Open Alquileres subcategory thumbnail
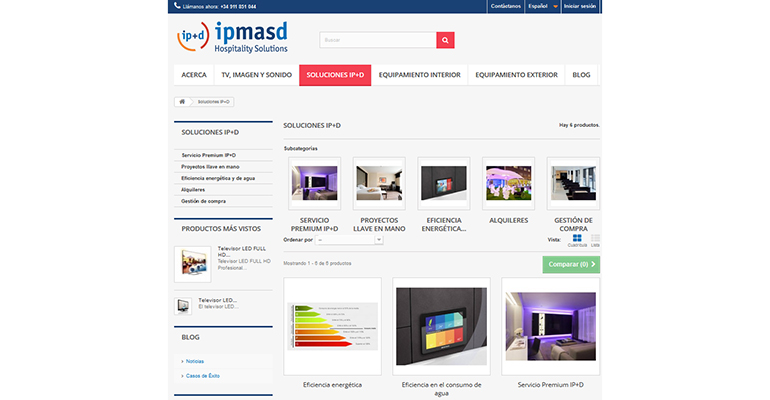The height and width of the screenshot is (400, 770). (x=509, y=183)
